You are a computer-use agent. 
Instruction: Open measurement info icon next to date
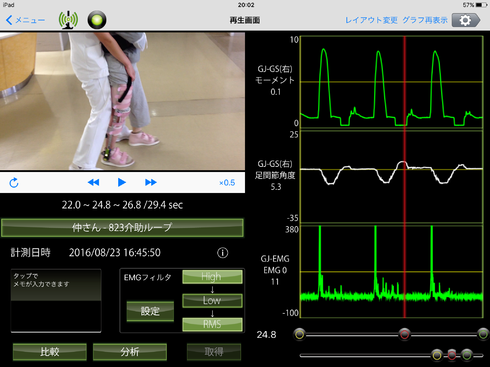point(223,253)
